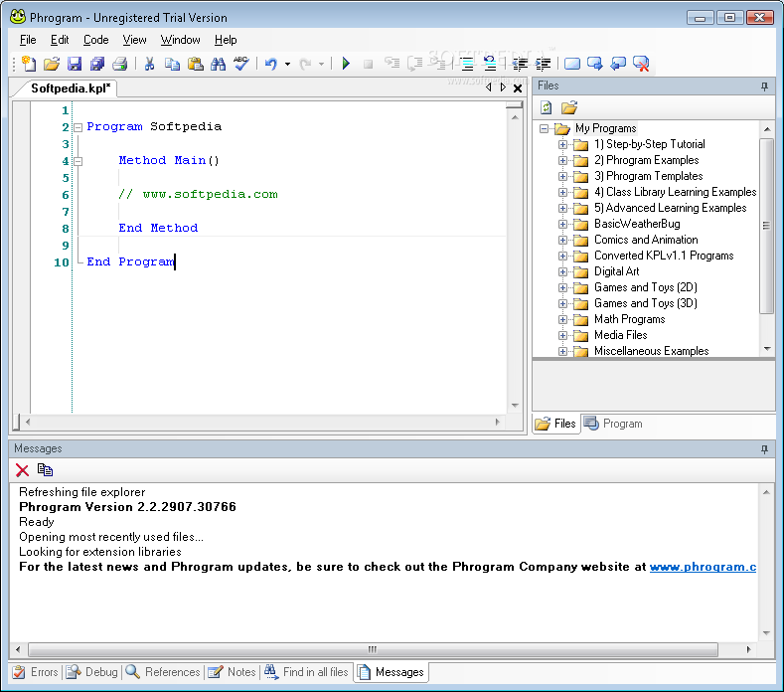Viewport: 784px width, 692px height.
Task: Open the Help menu
Action: click(226, 40)
